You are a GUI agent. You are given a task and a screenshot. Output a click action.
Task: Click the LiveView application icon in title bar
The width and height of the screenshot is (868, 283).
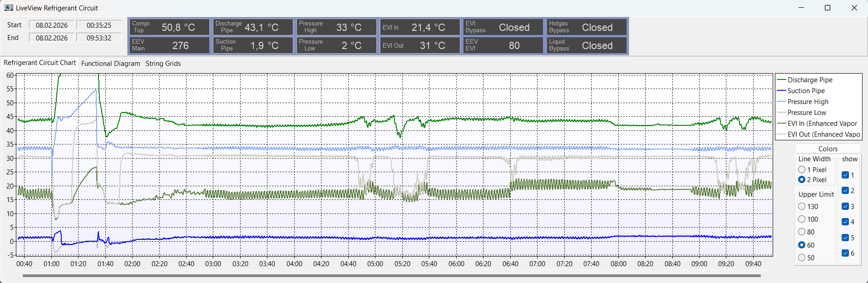8,8
